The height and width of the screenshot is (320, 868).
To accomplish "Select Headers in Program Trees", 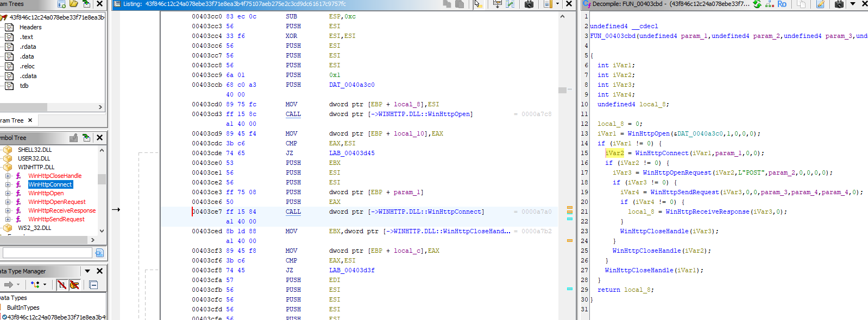I will click(x=30, y=27).
